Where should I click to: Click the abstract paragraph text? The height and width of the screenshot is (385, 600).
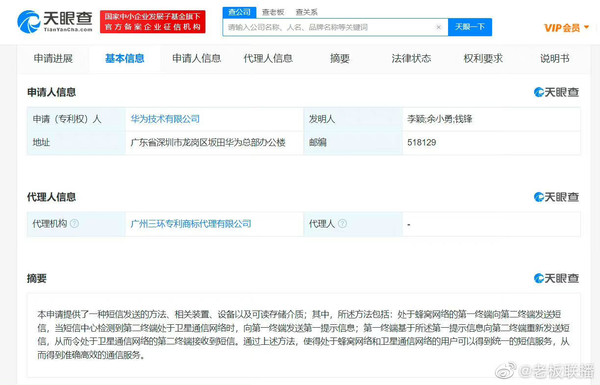[x=303, y=335]
